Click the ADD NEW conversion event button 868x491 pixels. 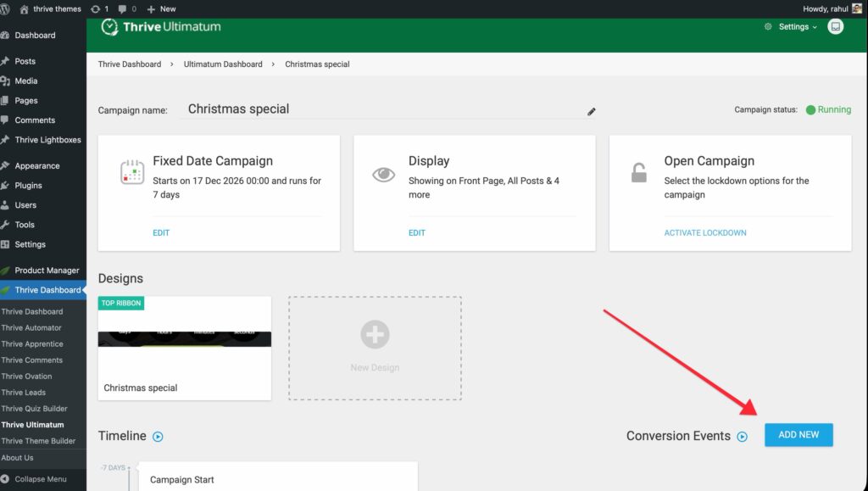coord(798,435)
